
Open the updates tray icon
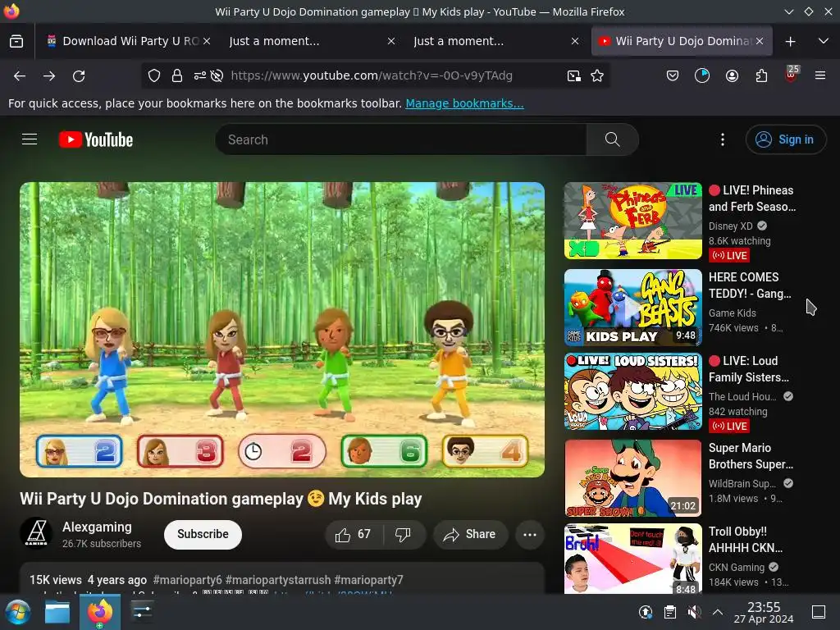click(646, 612)
